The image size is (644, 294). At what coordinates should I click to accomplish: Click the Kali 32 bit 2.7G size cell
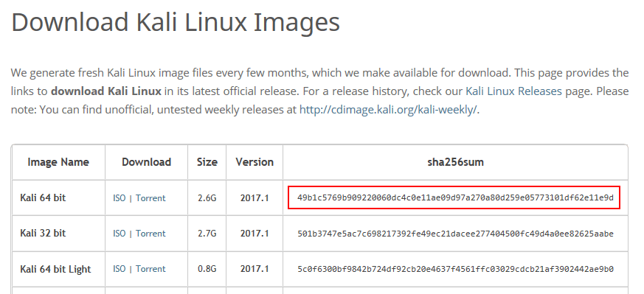click(207, 234)
